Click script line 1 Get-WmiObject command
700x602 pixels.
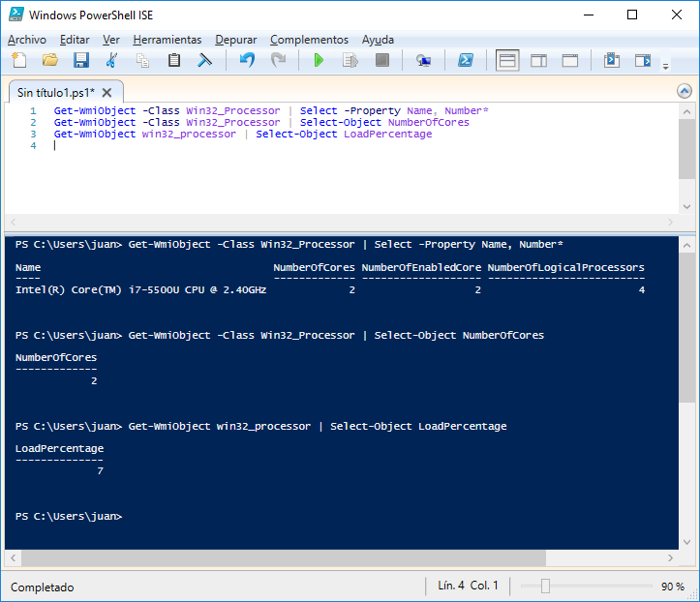[x=95, y=110]
